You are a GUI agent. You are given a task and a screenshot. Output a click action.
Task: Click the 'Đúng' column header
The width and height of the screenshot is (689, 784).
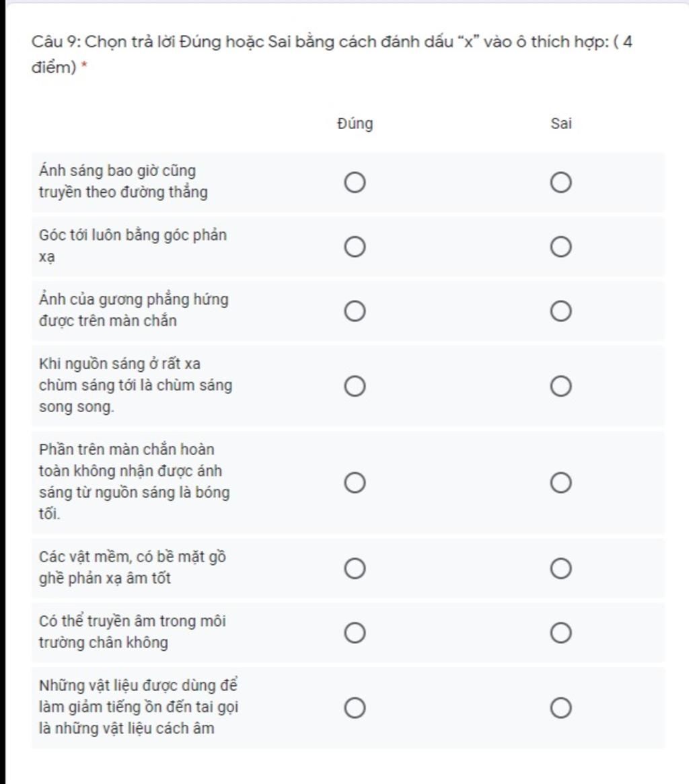coord(355,124)
